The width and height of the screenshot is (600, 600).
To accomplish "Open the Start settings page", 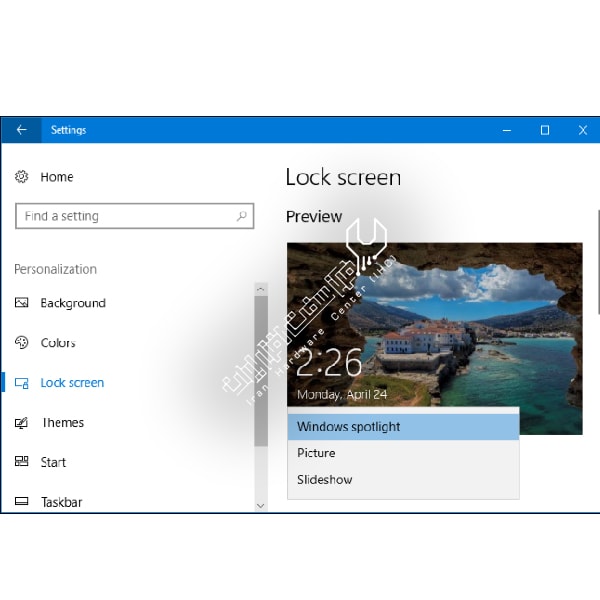I will [53, 462].
